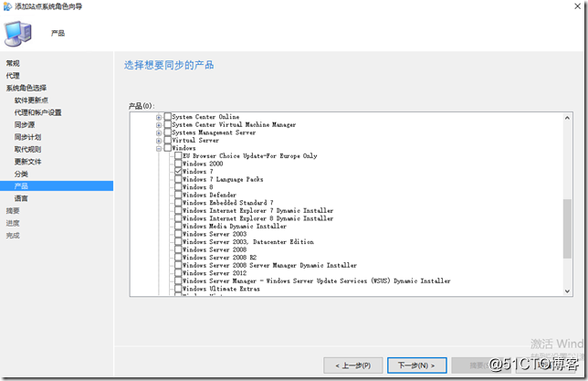Check the Systems Management Server checkbox
The width and height of the screenshot is (588, 381).
point(168,132)
